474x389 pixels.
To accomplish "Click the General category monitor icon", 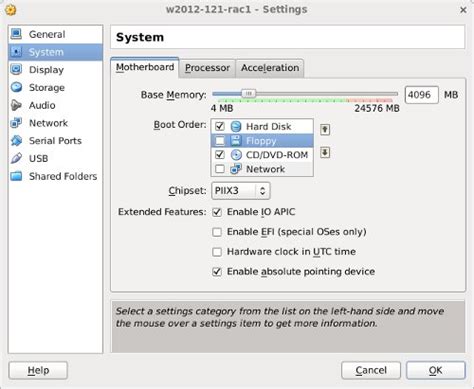I will click(16, 34).
